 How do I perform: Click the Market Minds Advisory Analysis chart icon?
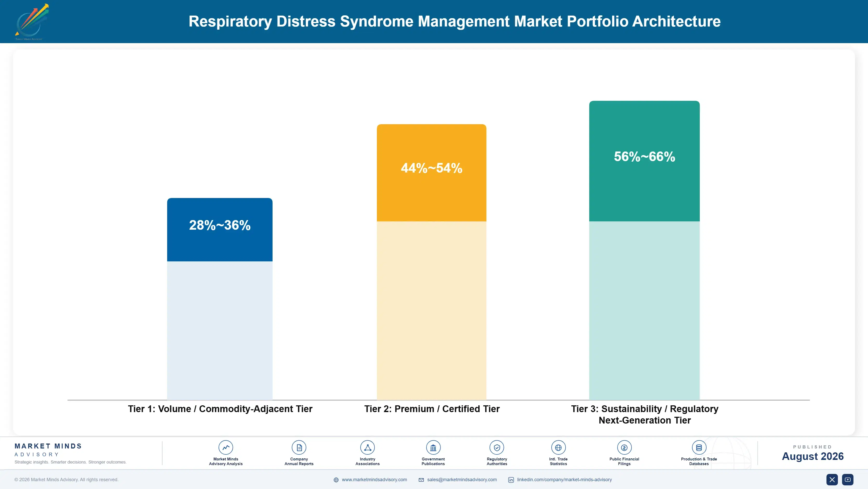pyautogui.click(x=226, y=447)
